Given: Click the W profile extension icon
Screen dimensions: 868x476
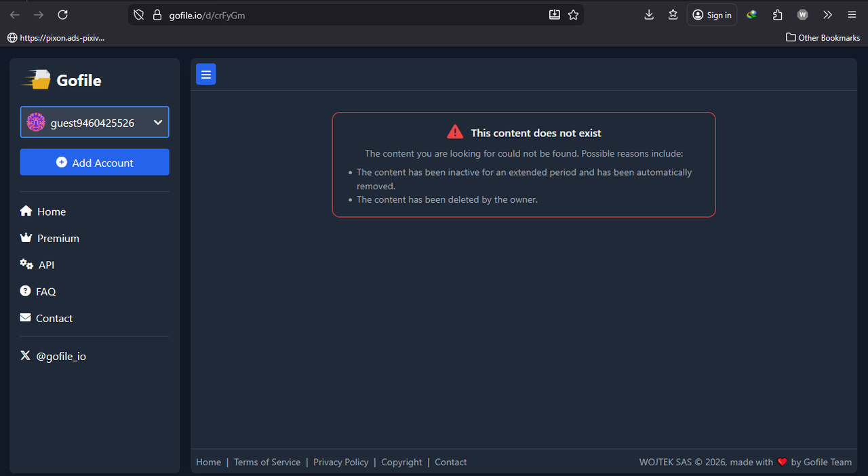Looking at the screenshot, I should coord(803,15).
